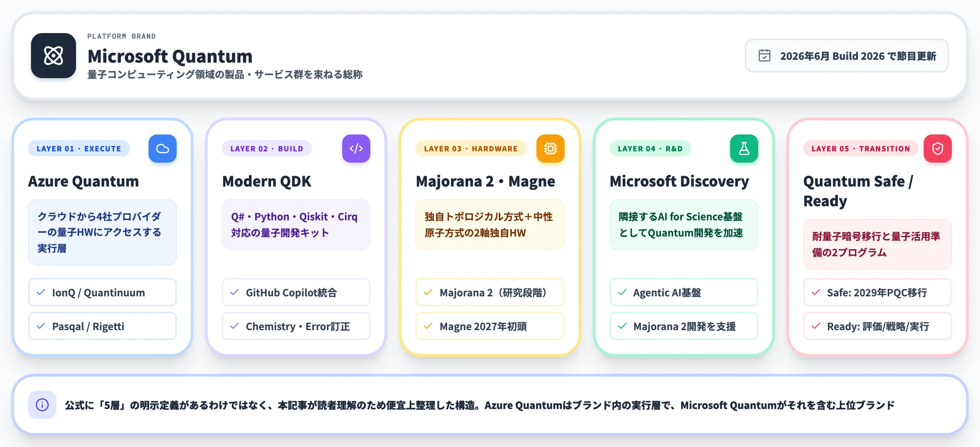Click the red shield icon on the Quantum Safe card
This screenshot has height=447, width=980.
pyautogui.click(x=937, y=149)
